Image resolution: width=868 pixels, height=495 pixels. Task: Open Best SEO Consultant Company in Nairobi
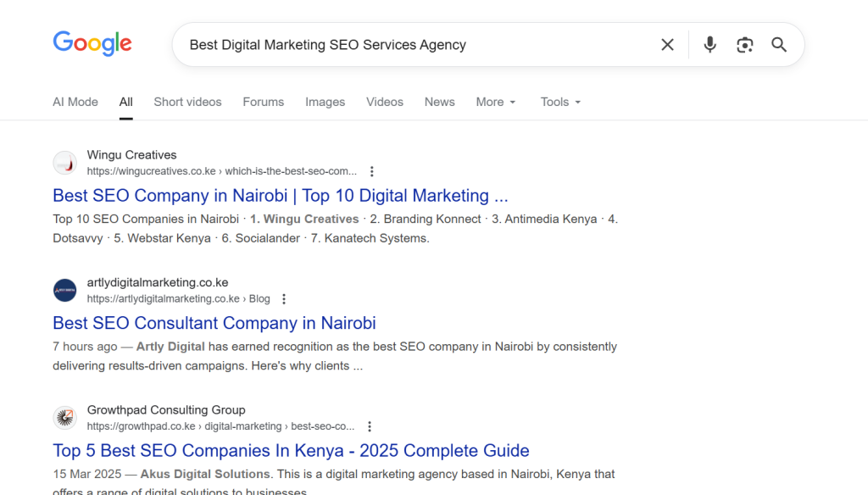[x=214, y=323]
